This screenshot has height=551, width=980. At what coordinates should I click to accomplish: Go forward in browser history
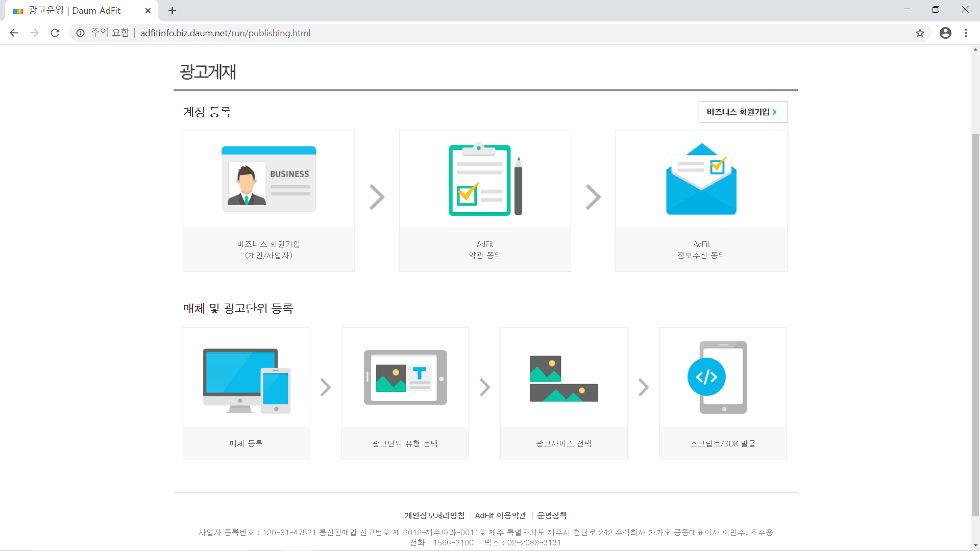click(34, 33)
